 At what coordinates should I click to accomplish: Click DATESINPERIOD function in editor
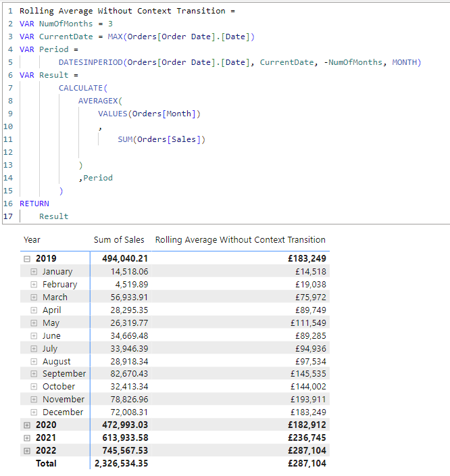click(x=91, y=62)
